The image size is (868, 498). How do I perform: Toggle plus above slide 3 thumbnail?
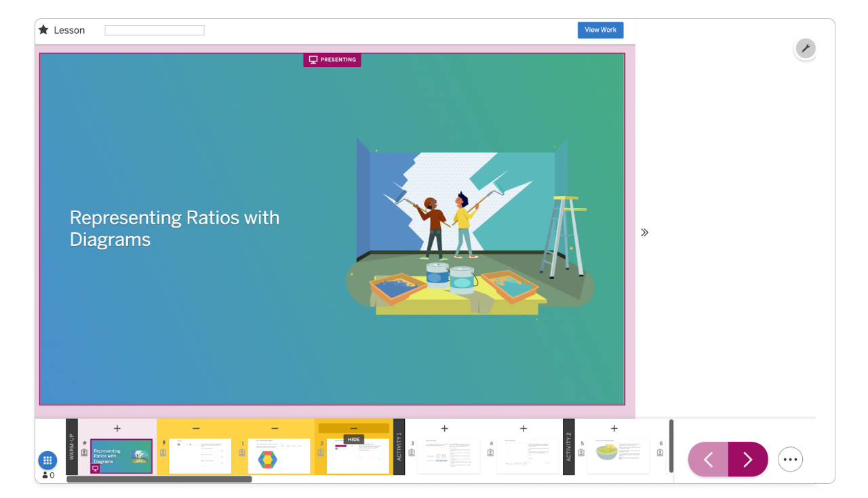click(444, 428)
